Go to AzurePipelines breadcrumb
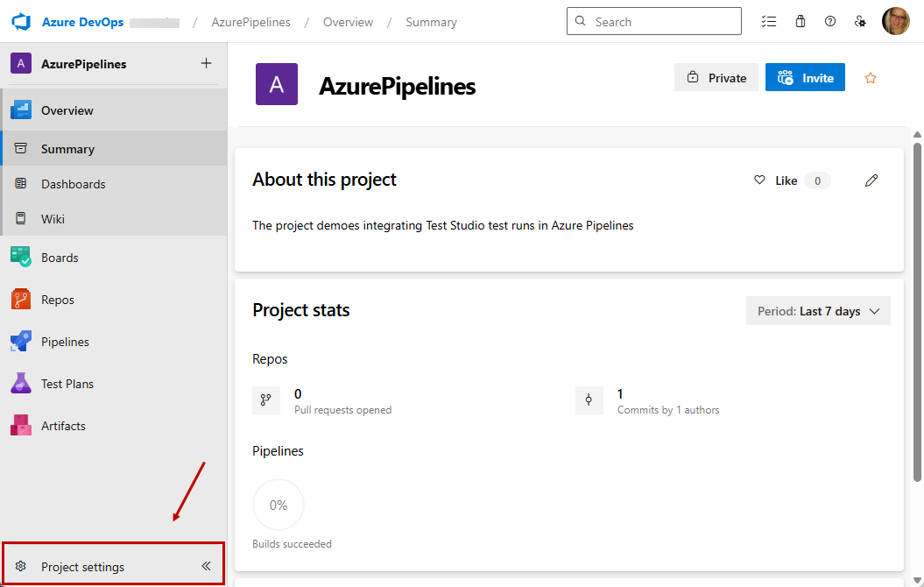The height and width of the screenshot is (587, 924). [251, 22]
